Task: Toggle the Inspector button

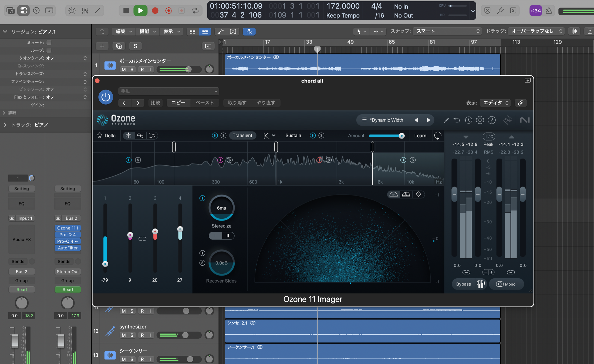Action: 23,11
